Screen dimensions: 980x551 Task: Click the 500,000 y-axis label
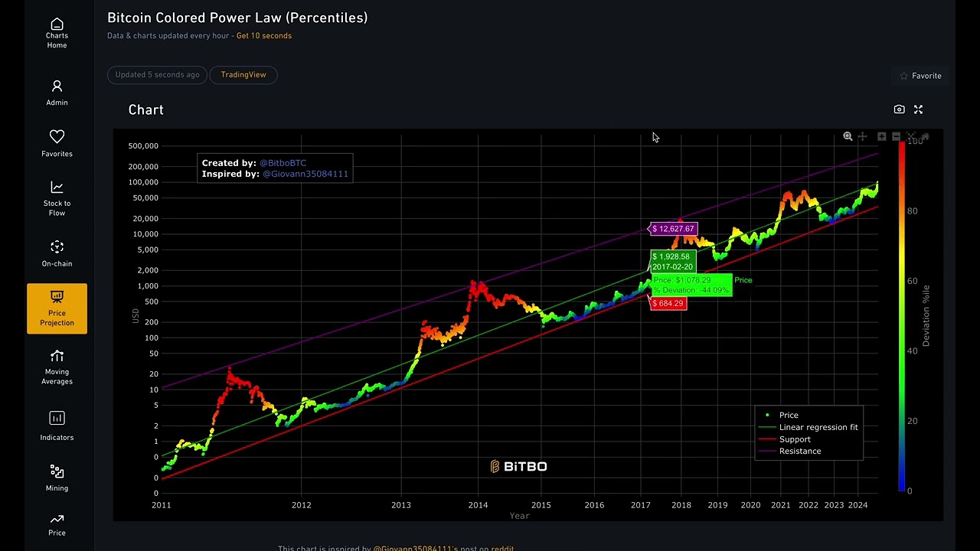145,146
